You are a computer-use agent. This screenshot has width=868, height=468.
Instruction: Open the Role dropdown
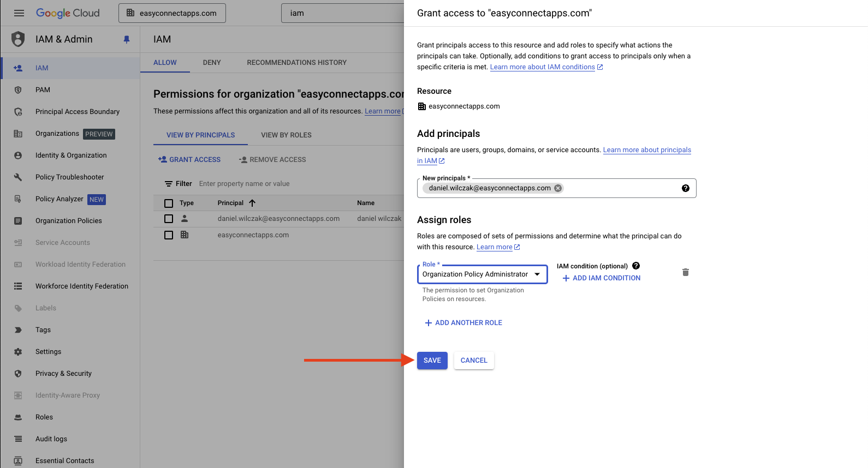point(482,274)
